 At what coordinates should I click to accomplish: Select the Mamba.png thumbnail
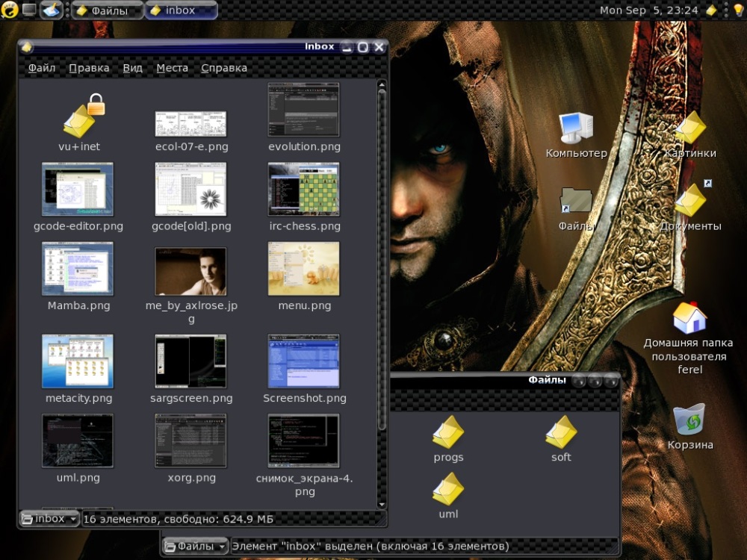tap(78, 269)
